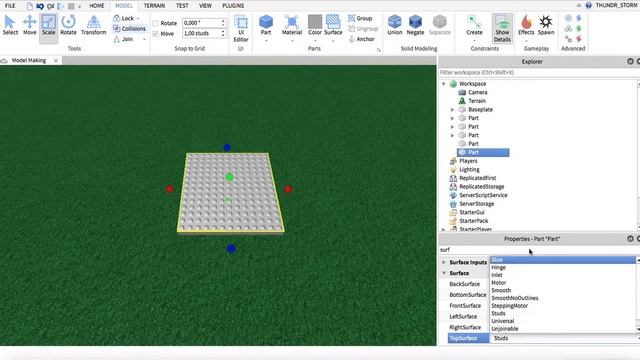Open the Transform tool
Image resolution: width=640 pixels, height=360 pixels.
[x=93, y=25]
